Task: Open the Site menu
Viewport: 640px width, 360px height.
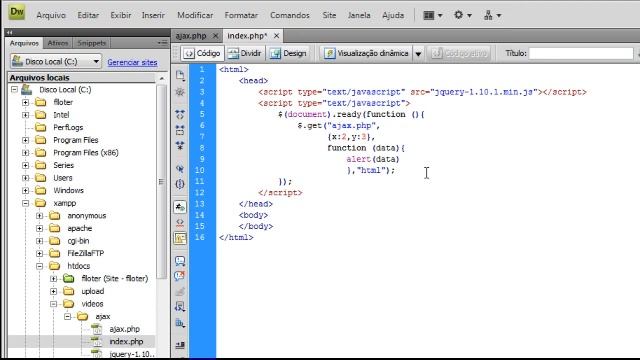Action: [329, 15]
